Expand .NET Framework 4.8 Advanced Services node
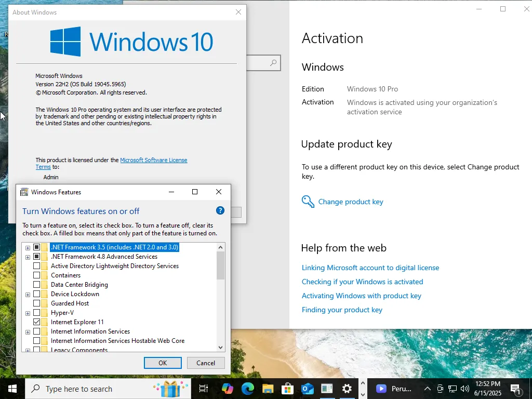The width and height of the screenshot is (532, 399). (x=28, y=257)
